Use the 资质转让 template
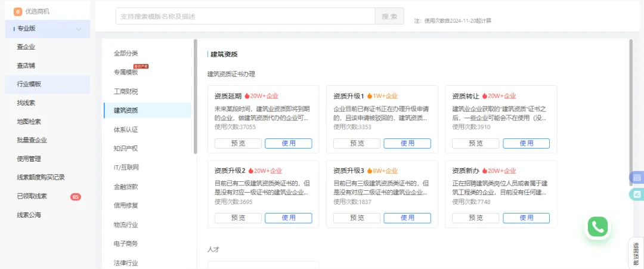This screenshot has height=269, width=644. [x=526, y=143]
